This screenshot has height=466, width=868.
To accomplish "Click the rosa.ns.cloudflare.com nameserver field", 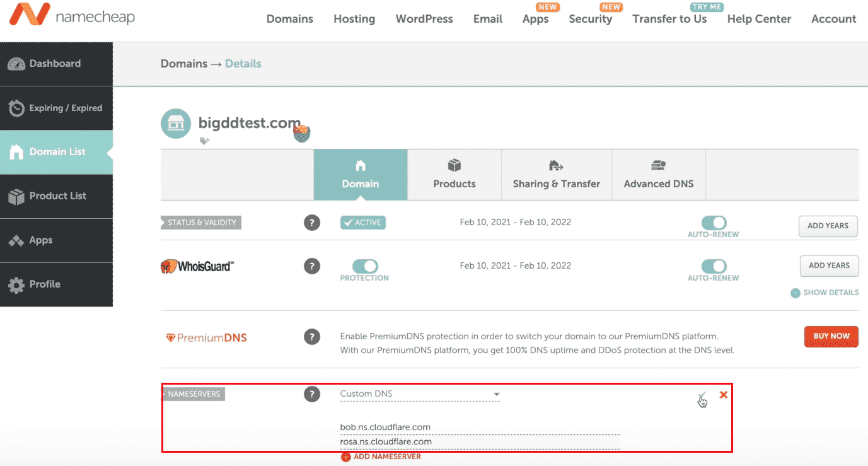I will pos(480,442).
